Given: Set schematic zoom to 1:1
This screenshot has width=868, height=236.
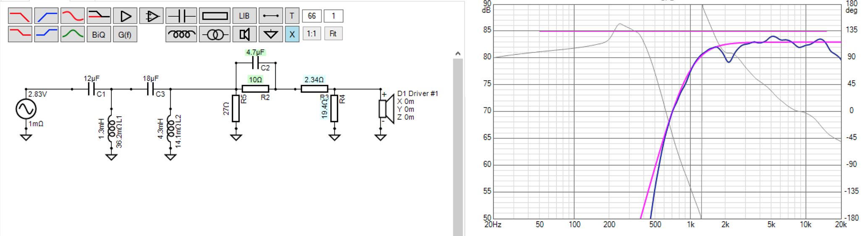Looking at the screenshot, I should tap(311, 34).
